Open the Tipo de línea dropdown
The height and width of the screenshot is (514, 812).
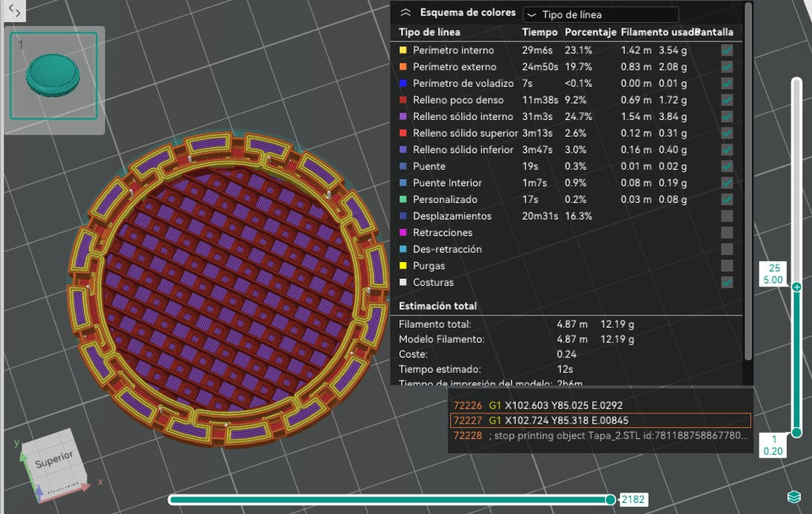pyautogui.click(x=601, y=14)
